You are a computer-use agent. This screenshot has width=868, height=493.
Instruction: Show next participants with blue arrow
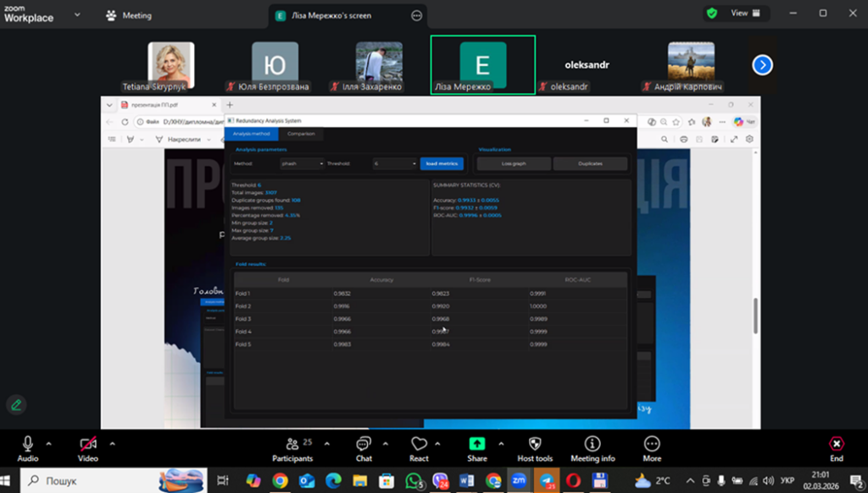click(762, 64)
